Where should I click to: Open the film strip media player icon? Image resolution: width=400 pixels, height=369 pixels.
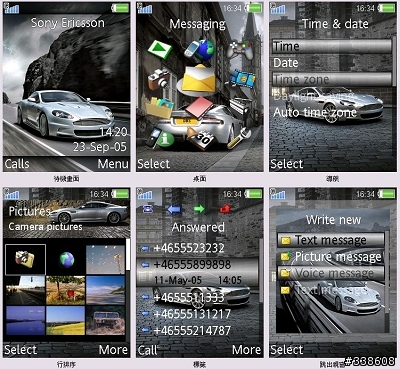[243, 78]
